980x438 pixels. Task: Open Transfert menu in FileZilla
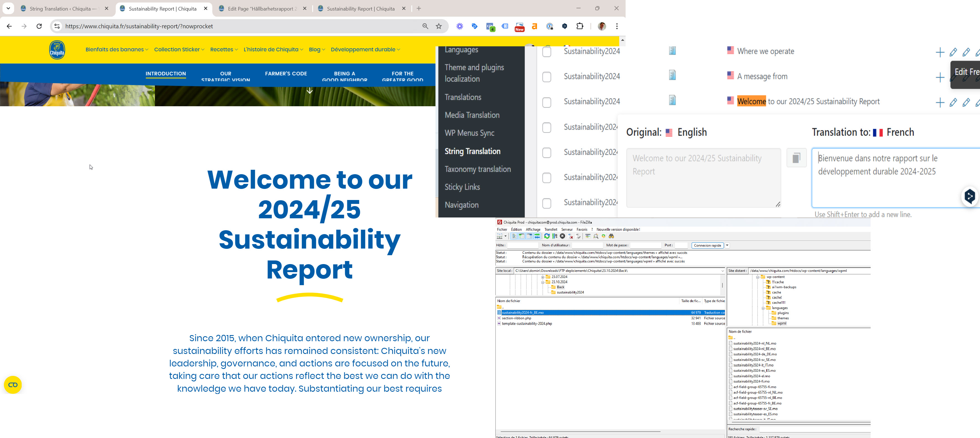(x=550, y=229)
